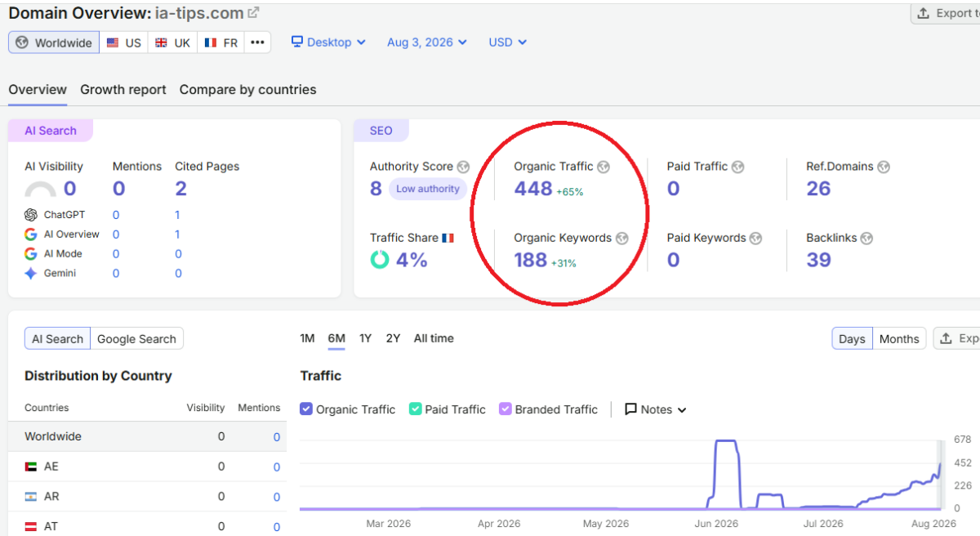Set chart range to 1Y
980x536 pixels.
click(x=365, y=338)
